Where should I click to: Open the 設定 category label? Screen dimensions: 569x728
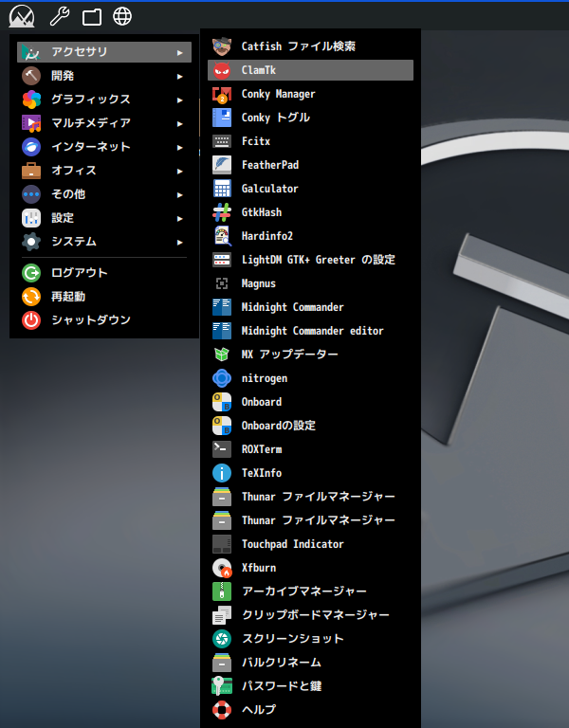tap(63, 218)
